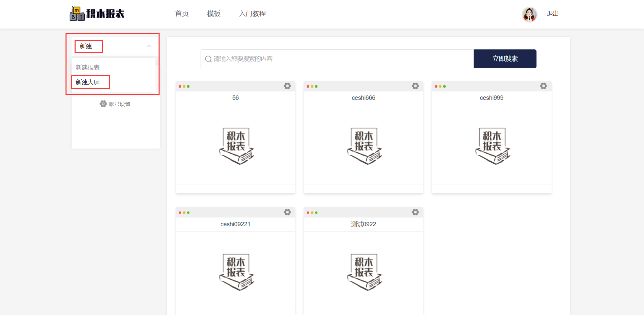Collapse the 新建 menu chevron
Viewport: 644px width, 315px height.
click(149, 46)
